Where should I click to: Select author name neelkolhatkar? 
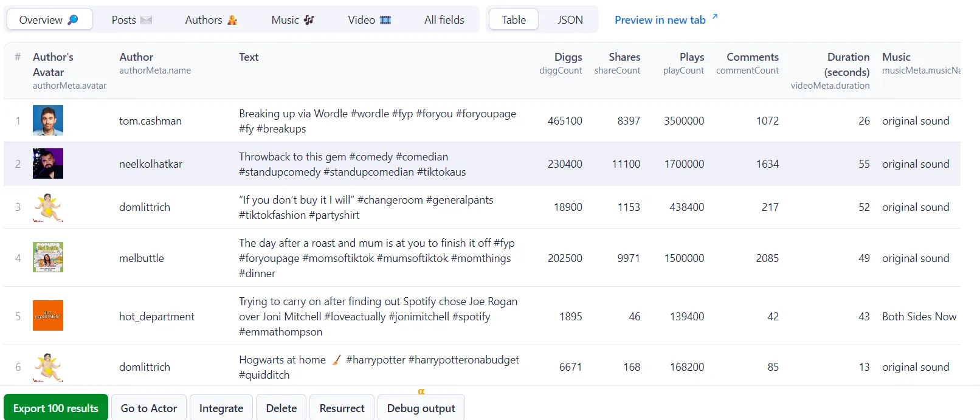click(x=151, y=164)
